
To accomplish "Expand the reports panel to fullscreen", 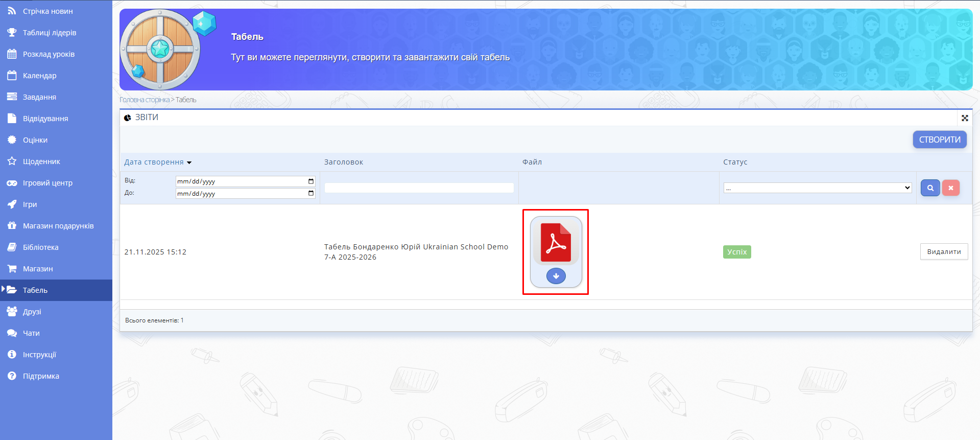I will (x=965, y=118).
